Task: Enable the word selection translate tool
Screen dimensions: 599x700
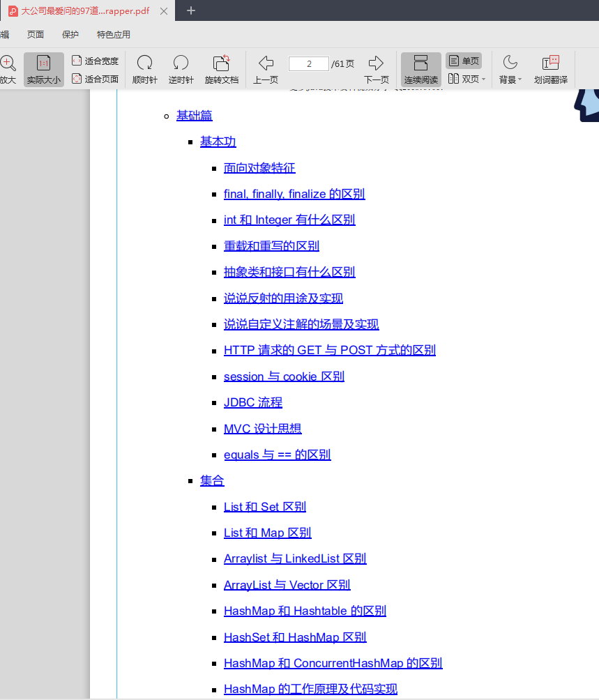Action: point(550,69)
